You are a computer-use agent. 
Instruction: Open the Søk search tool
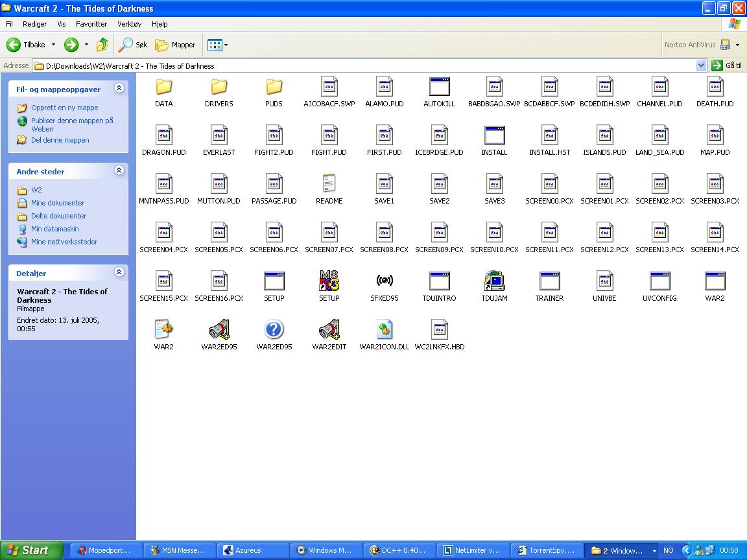pyautogui.click(x=132, y=45)
